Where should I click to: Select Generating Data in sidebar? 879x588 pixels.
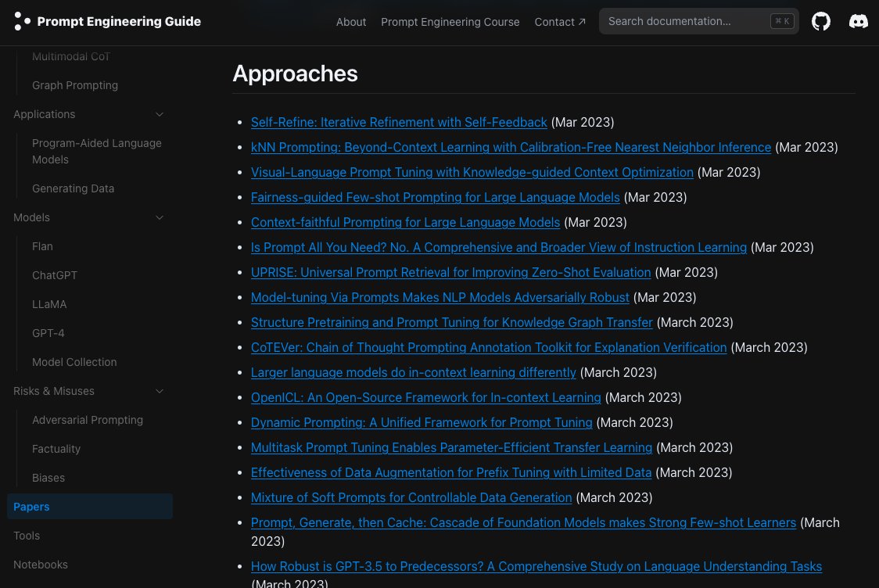click(73, 188)
